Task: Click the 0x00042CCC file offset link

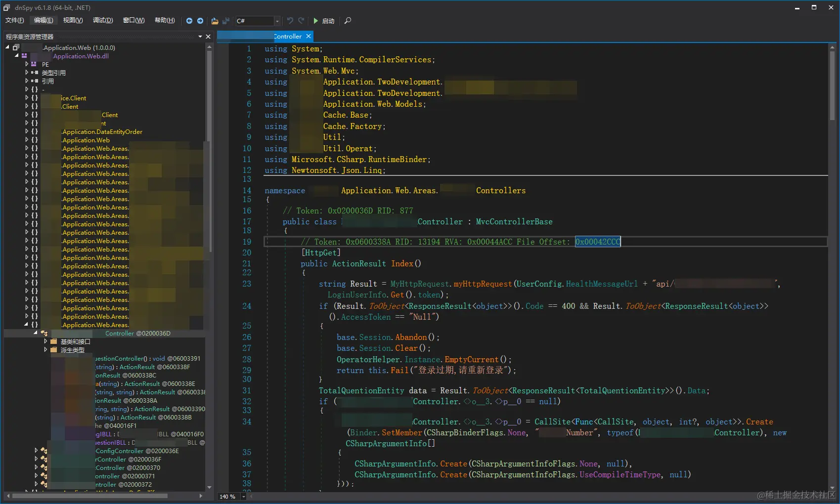Action: (598, 242)
